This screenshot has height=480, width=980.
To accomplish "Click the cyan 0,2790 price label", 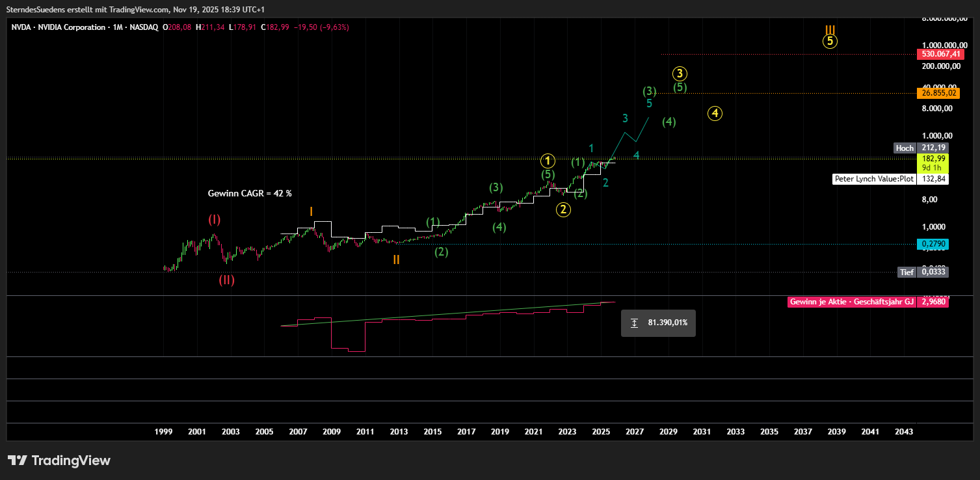I will (x=932, y=244).
